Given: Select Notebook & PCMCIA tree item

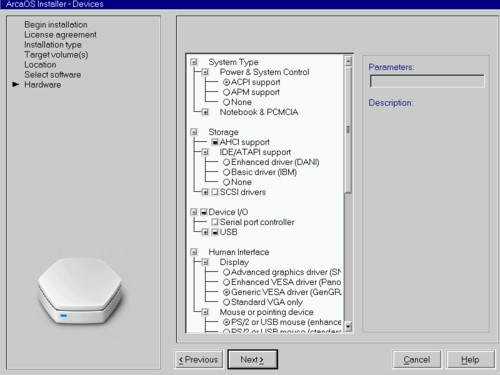Looking at the screenshot, I should click(259, 112).
